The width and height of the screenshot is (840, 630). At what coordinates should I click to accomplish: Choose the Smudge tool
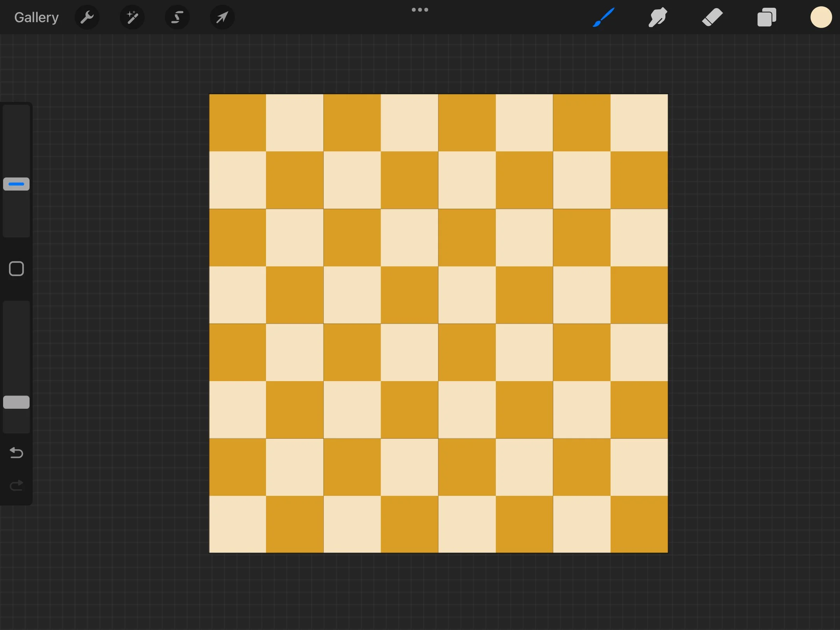click(x=658, y=17)
